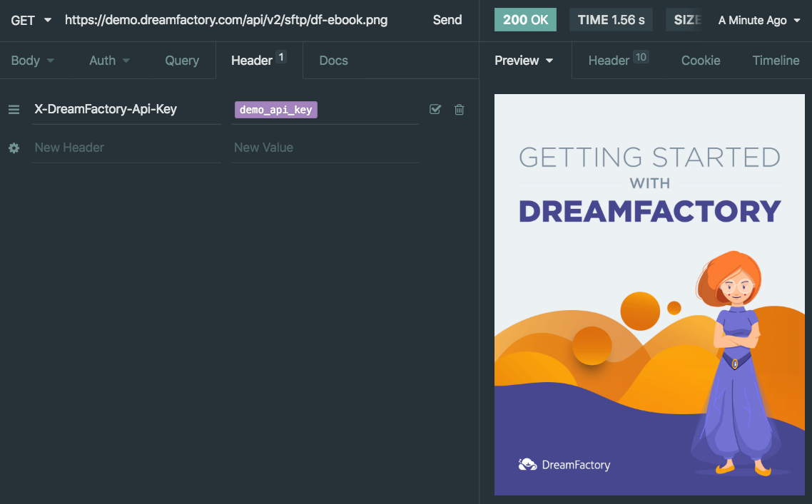The image size is (812, 504).
Task: Click the request URL field
Action: pyautogui.click(x=226, y=20)
